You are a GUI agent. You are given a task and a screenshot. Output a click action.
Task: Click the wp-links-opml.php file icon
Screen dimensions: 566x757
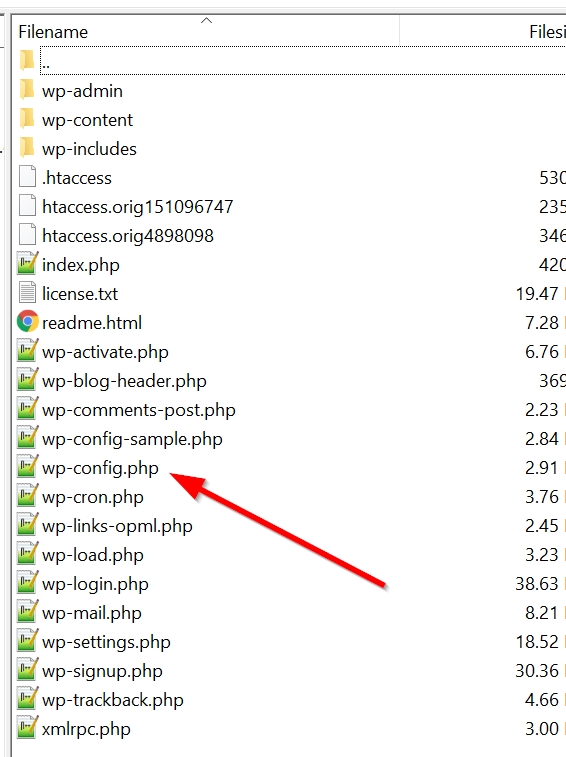coord(27,524)
